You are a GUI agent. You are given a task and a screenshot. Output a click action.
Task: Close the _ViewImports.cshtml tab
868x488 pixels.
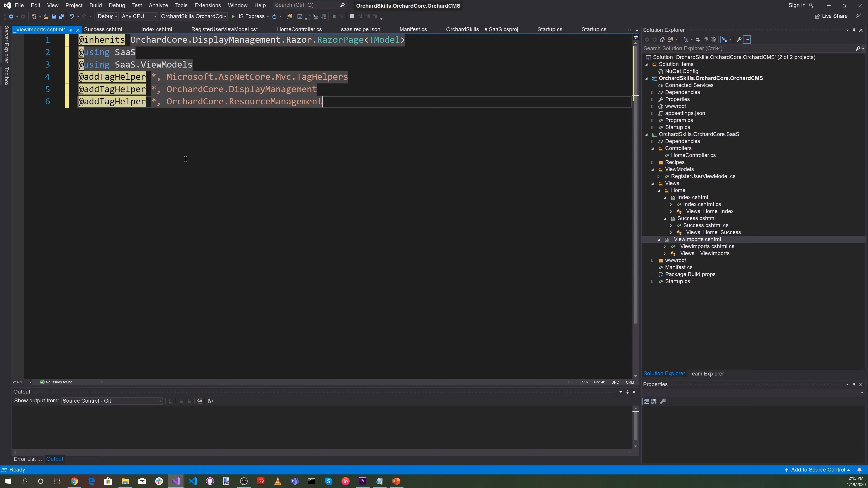(x=78, y=30)
